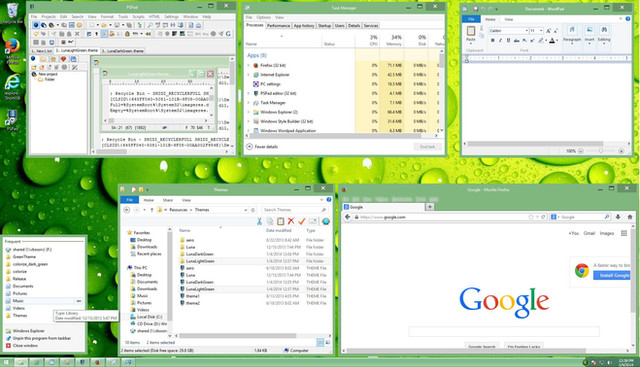Click the red X delete icon in Themes explorer
This screenshot has height=367, width=640.
click(291, 221)
